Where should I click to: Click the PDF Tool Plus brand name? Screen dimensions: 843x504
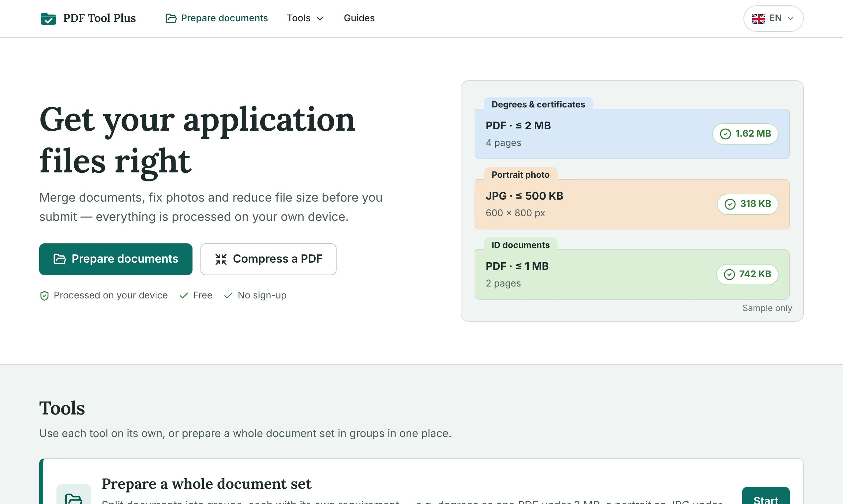click(100, 18)
